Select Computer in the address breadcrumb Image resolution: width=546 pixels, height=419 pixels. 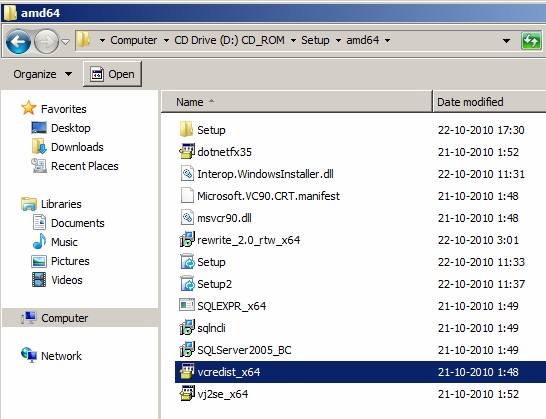(134, 40)
